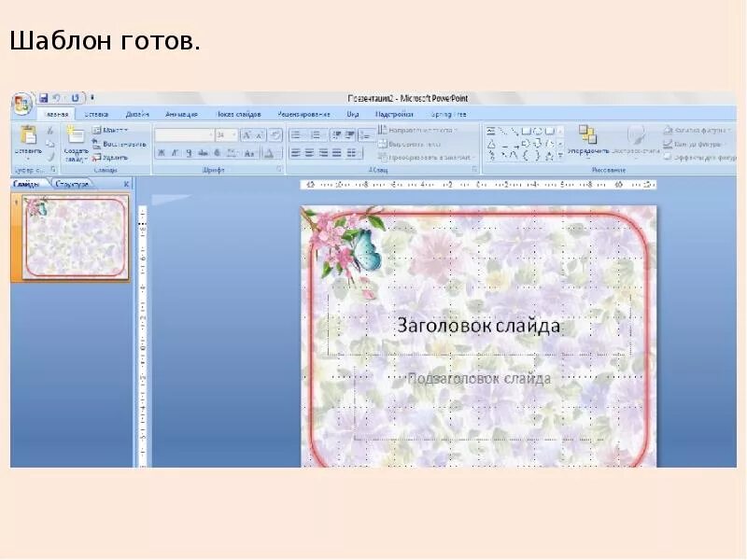Toggle text shadow S formatting
This screenshot has width=747, height=560.
point(218,153)
